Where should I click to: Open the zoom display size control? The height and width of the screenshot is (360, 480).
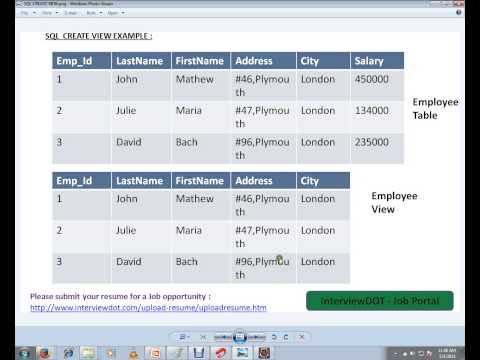[184, 337]
